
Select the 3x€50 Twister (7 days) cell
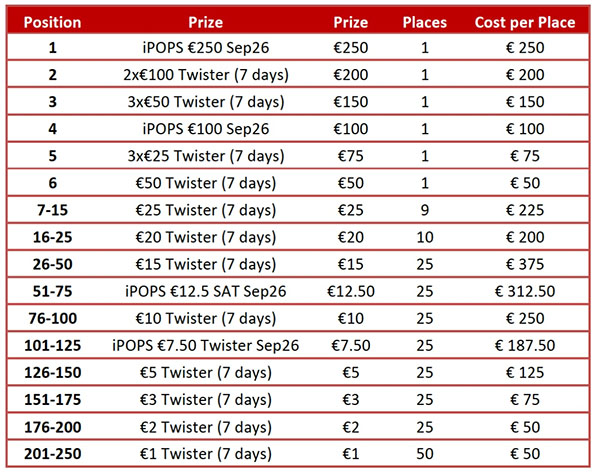pos(205,102)
